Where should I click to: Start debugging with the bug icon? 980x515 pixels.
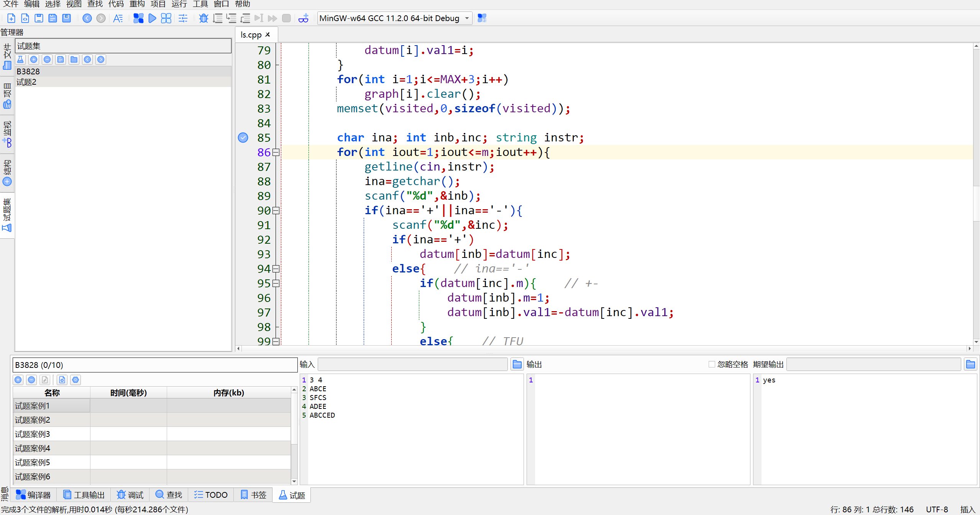tap(204, 18)
